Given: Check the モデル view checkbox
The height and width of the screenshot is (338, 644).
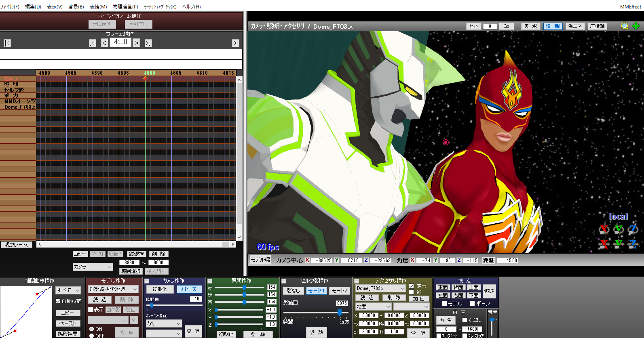Looking at the screenshot, I should (x=445, y=303).
